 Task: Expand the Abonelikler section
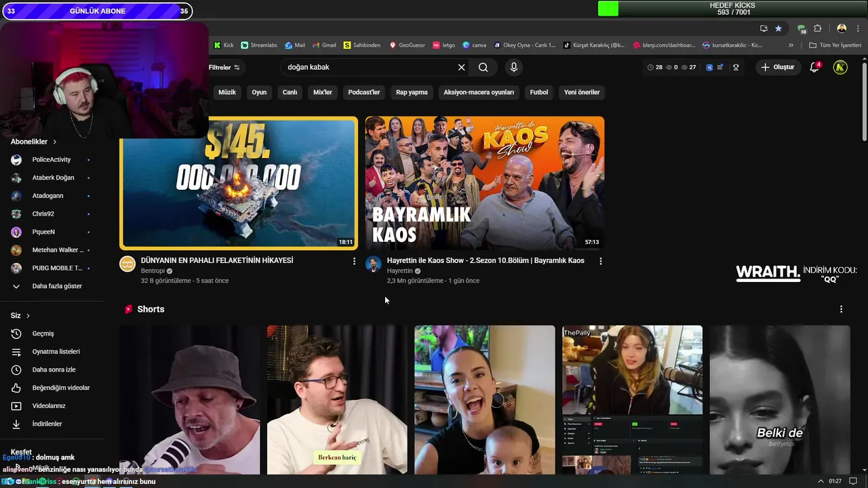coord(34,142)
